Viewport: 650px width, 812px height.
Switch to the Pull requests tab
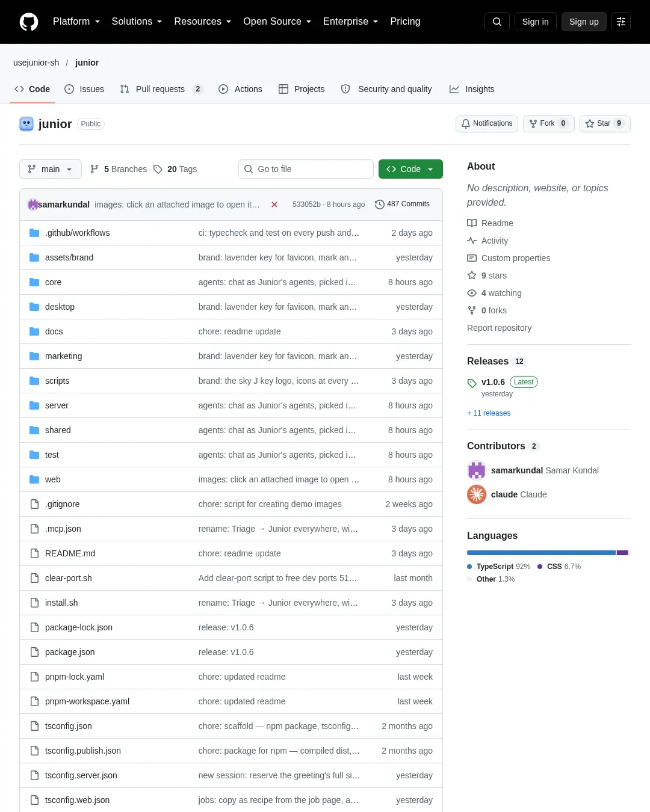tap(161, 89)
